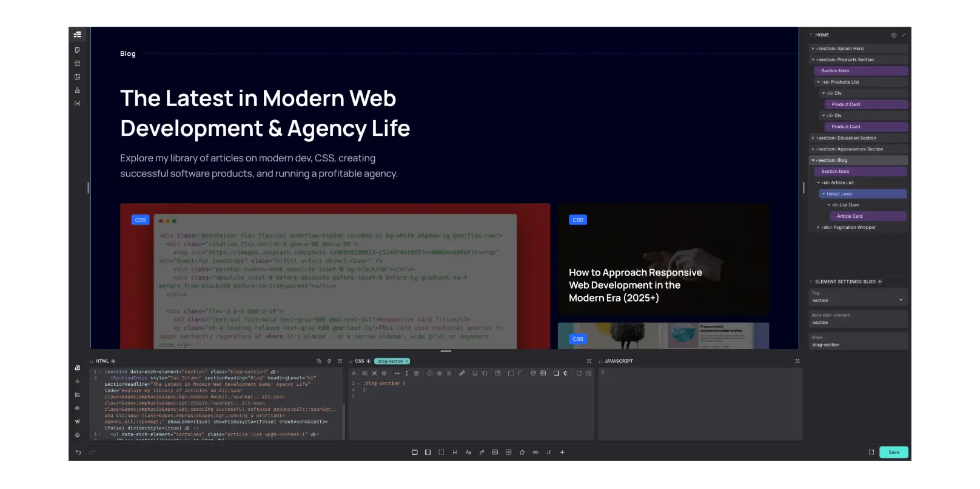Click the Save button
This screenshot has height=489, width=980.
[x=893, y=453]
